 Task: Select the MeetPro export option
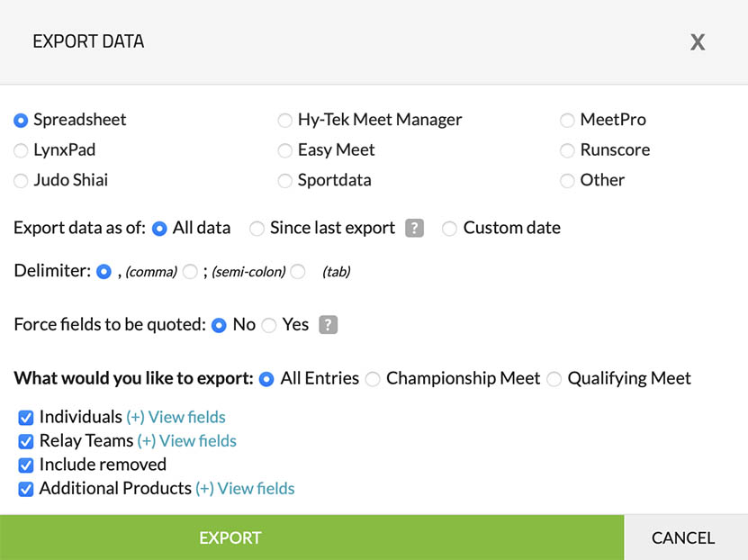[567, 121]
